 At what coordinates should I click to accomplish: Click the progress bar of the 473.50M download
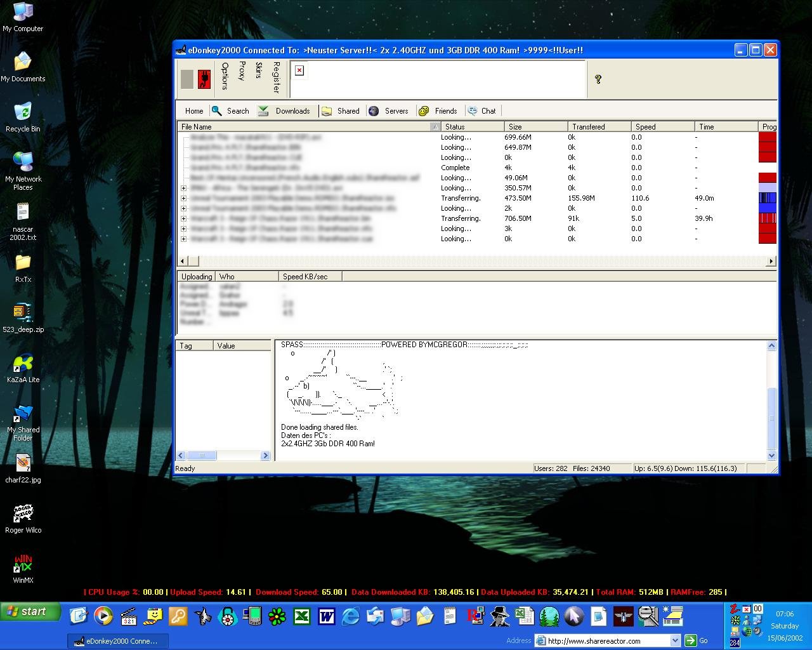(768, 198)
